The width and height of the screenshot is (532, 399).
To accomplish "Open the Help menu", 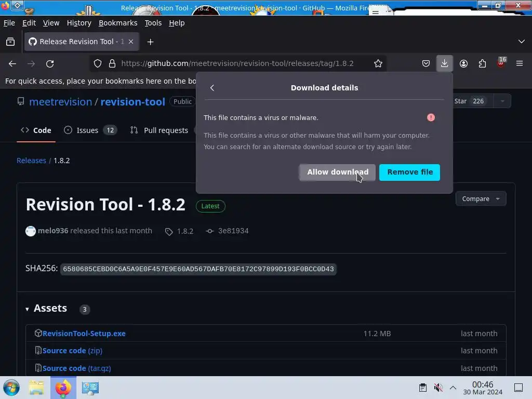I will click(x=177, y=23).
